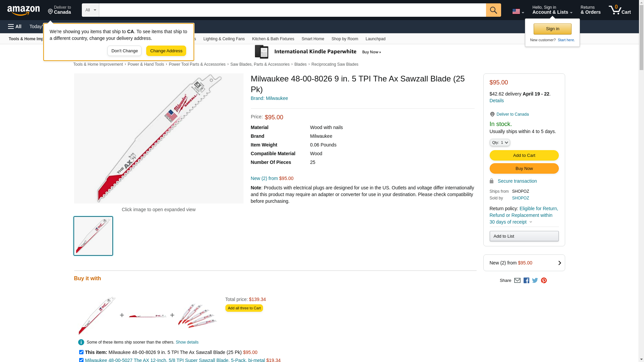Screen dimensions: 644x362
Task: Share via email icon
Action: (x=517, y=281)
